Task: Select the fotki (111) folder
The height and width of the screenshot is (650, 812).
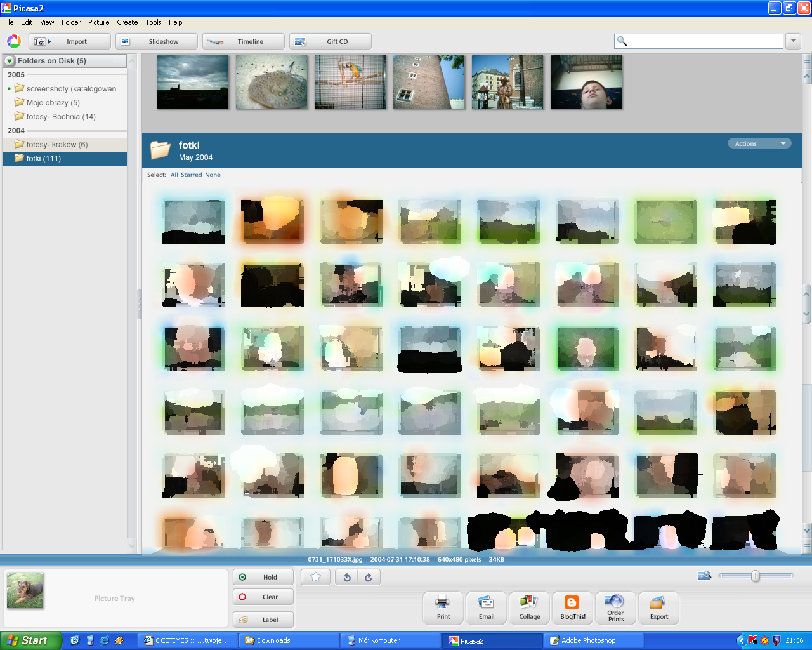Action: [x=65, y=159]
